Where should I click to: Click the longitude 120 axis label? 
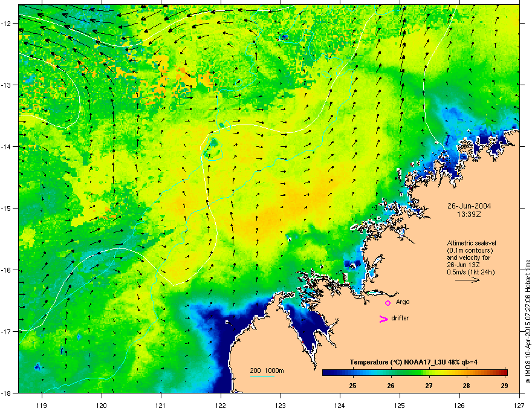point(102,405)
